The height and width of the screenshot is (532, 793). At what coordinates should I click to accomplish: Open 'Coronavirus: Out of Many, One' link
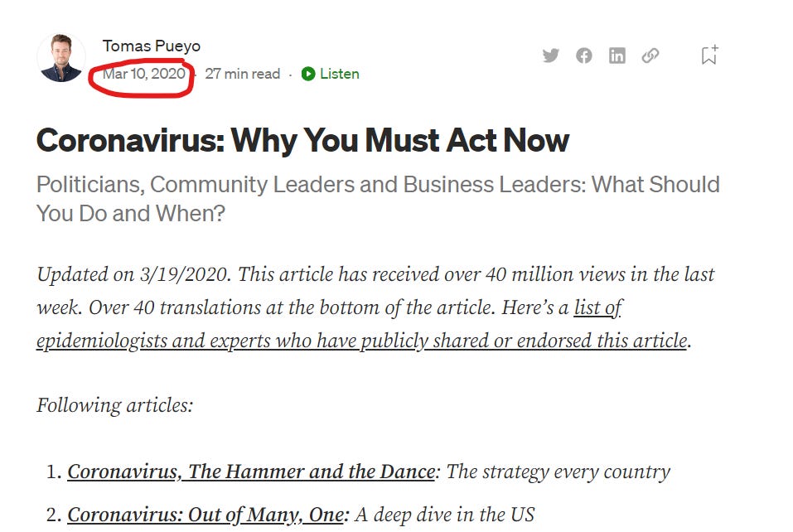(206, 515)
